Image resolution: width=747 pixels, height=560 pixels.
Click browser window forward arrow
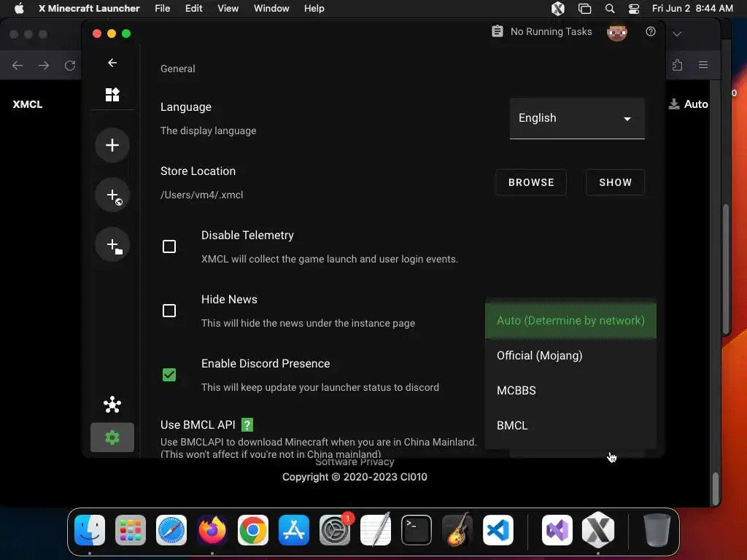pos(44,65)
